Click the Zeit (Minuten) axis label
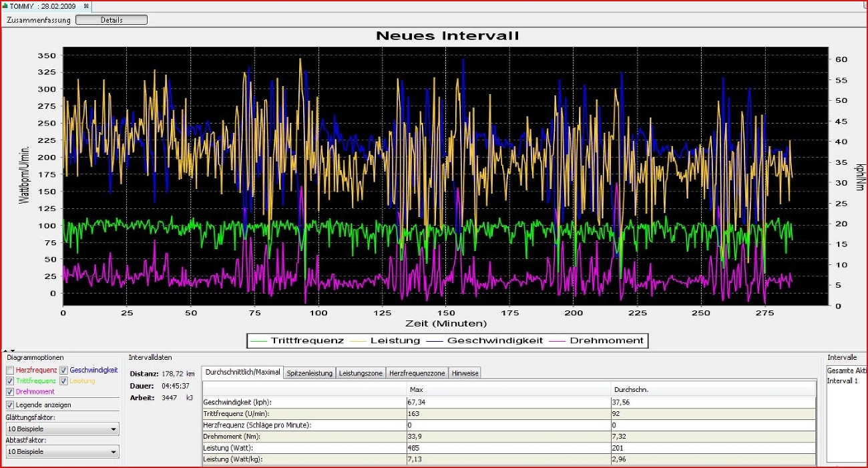 point(447,323)
